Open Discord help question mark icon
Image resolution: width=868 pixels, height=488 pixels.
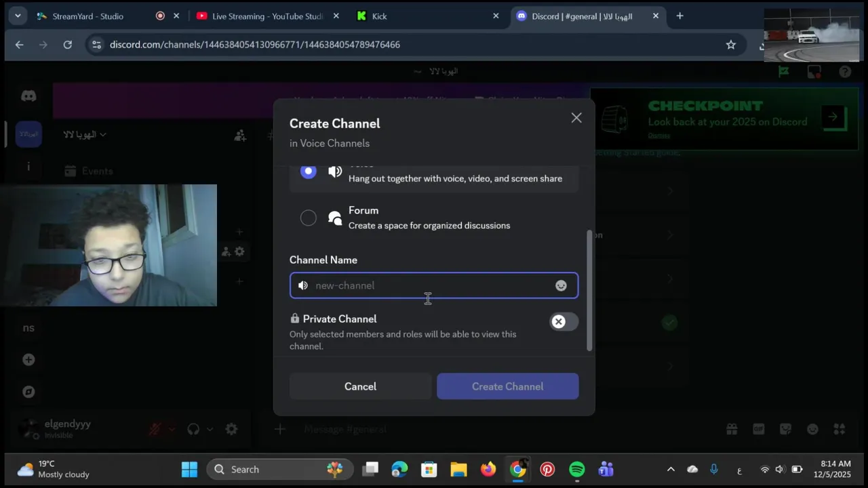[x=845, y=71]
